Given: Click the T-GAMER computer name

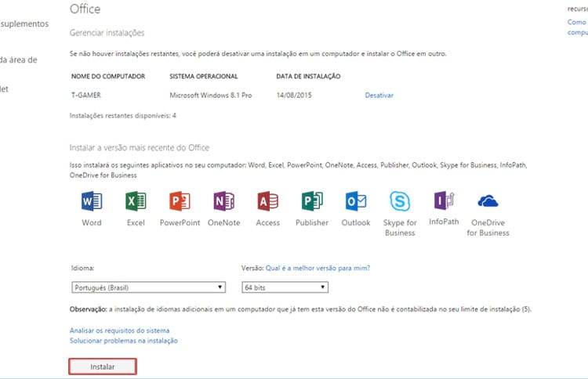Looking at the screenshot, I should pyautogui.click(x=86, y=95).
